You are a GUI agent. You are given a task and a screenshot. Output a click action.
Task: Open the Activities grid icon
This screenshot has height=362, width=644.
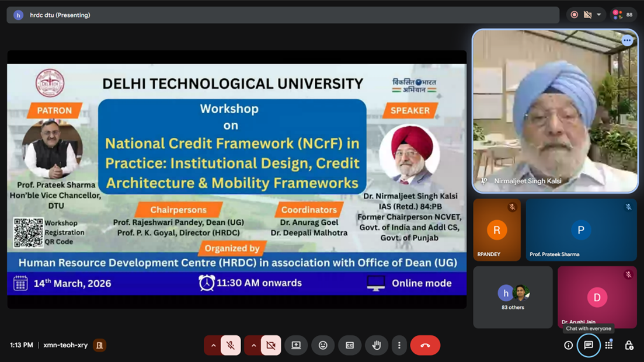(609, 344)
